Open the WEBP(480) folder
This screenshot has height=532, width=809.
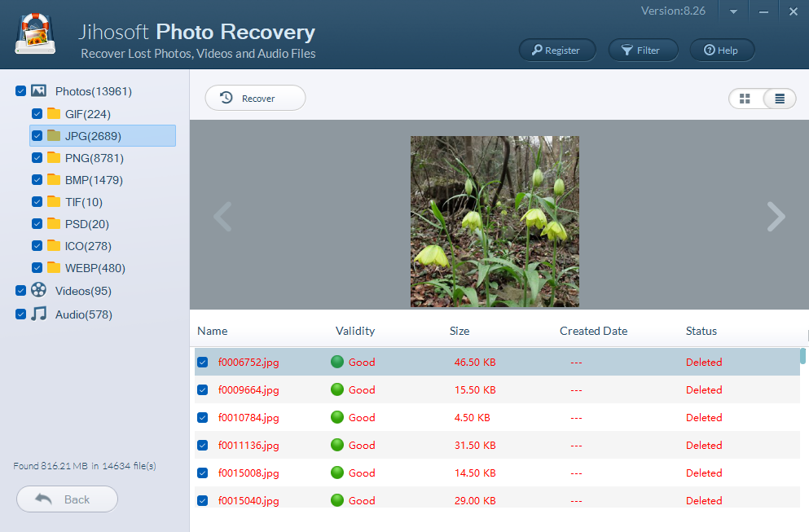(95, 269)
